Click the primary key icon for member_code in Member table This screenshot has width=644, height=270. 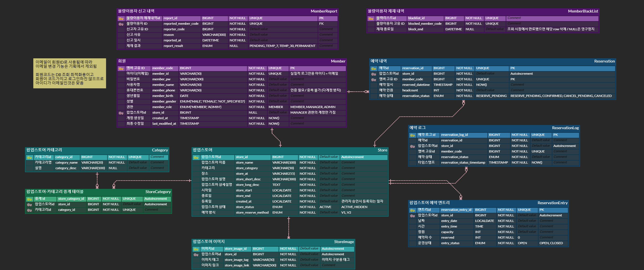(121, 69)
